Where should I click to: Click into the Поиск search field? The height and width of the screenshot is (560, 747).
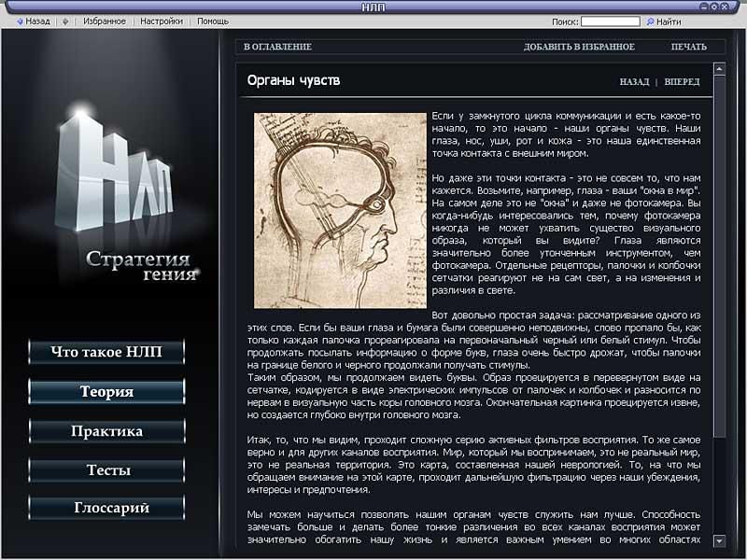click(610, 21)
